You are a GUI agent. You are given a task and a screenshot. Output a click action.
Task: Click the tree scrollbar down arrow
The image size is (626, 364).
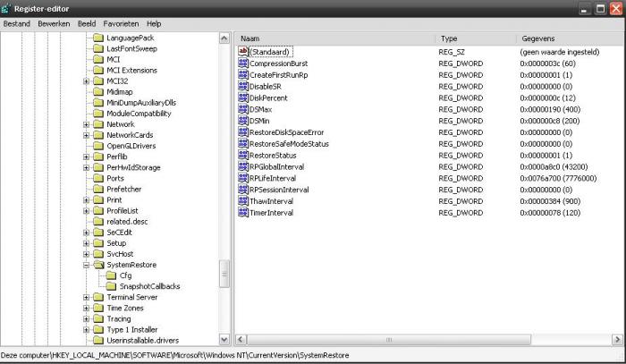point(224,340)
